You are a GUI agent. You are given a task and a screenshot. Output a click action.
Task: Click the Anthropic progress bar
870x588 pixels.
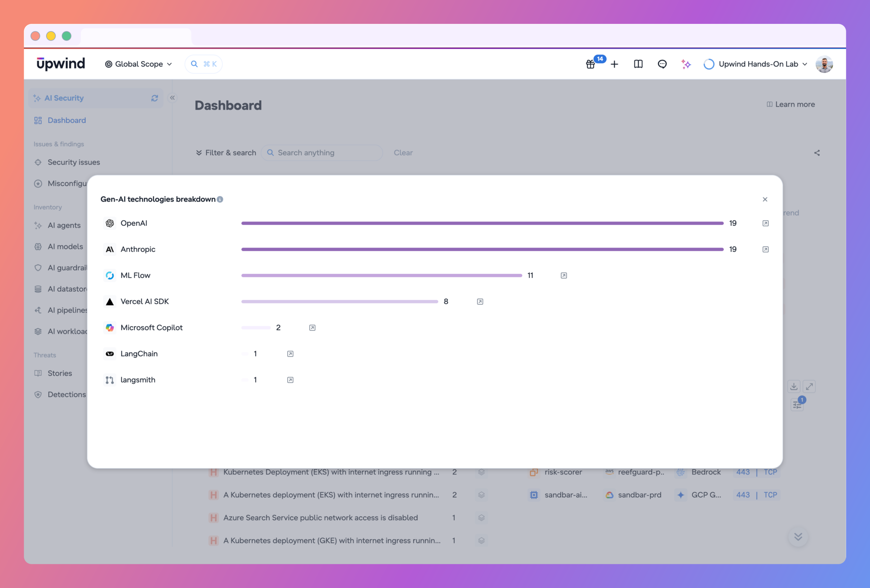click(482, 249)
